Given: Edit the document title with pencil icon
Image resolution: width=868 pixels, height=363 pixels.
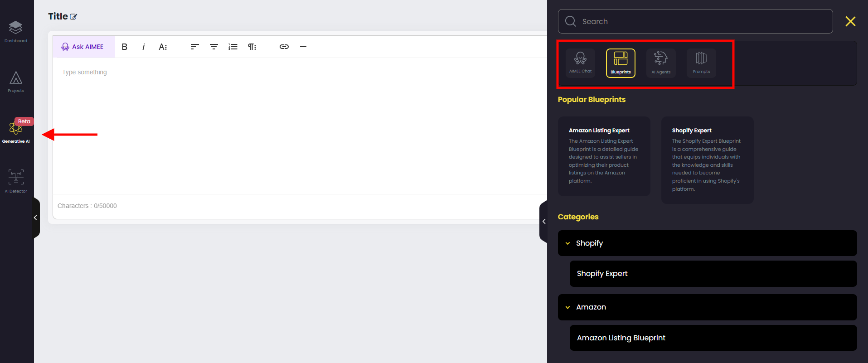Looking at the screenshot, I should 74,17.
